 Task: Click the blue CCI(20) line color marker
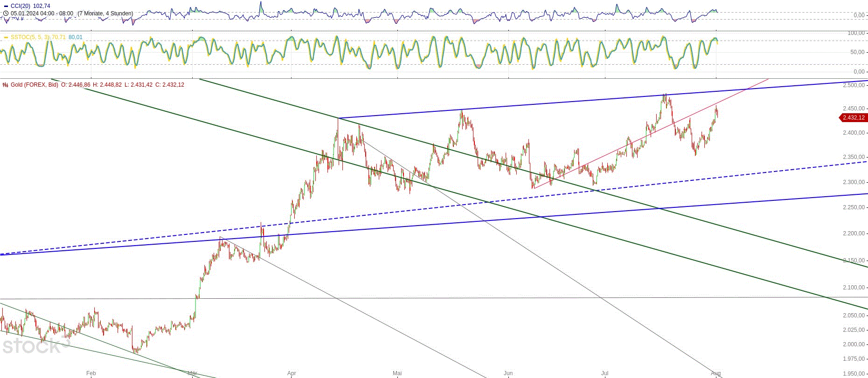(6, 6)
